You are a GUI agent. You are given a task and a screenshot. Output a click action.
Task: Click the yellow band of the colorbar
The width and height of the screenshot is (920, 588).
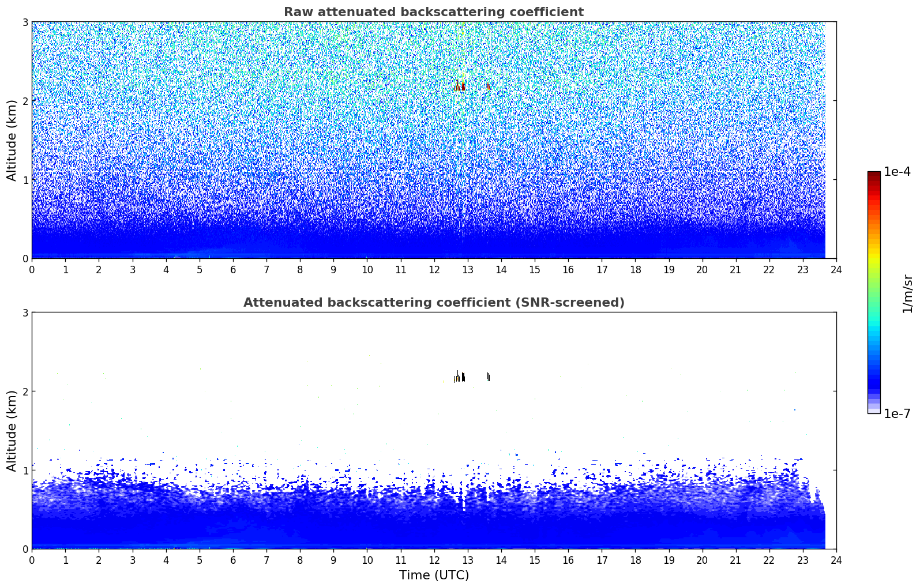pos(873,257)
